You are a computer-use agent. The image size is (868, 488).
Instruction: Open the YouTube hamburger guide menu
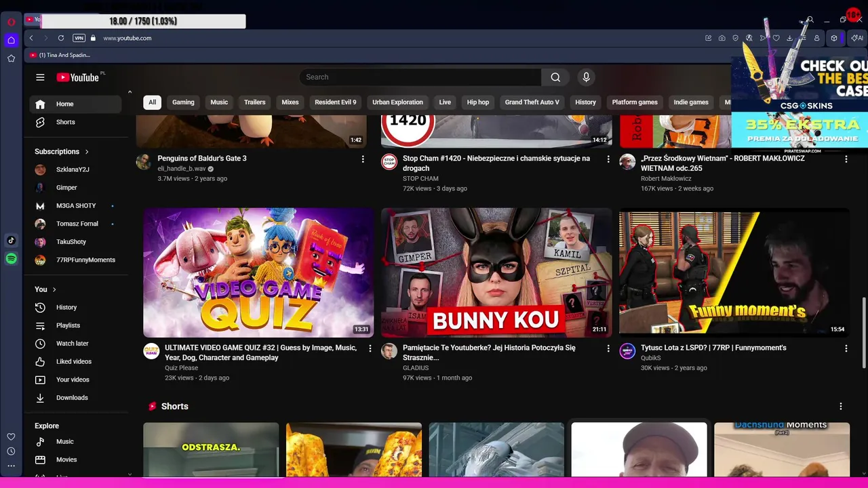pos(40,77)
